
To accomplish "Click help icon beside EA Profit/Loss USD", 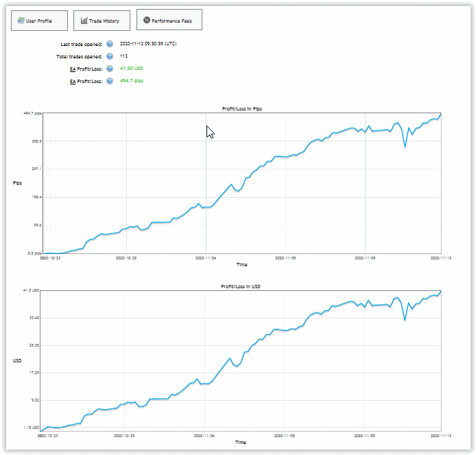I will tap(110, 69).
